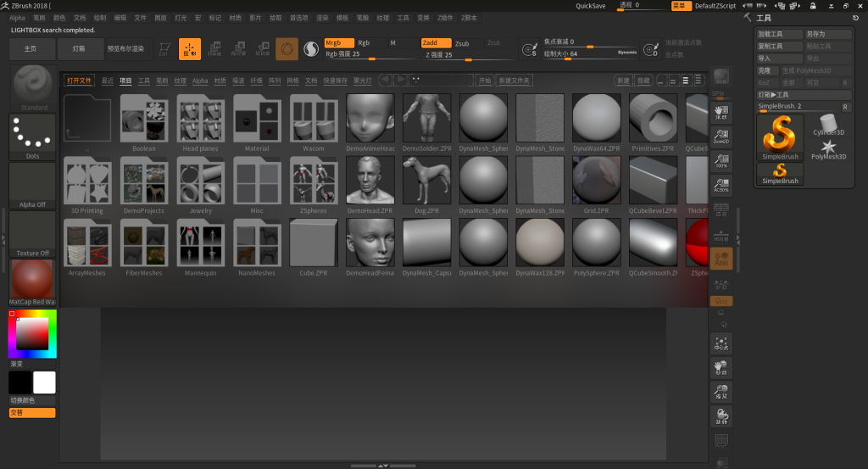The image size is (868, 469).
Task: Click the QuickSave button
Action: pos(591,5)
